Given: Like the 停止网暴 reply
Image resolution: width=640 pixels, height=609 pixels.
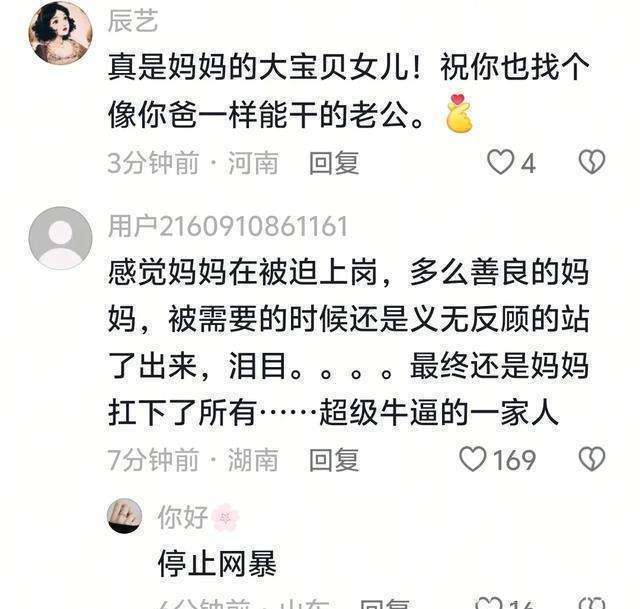Looking at the screenshot, I should (489, 603).
